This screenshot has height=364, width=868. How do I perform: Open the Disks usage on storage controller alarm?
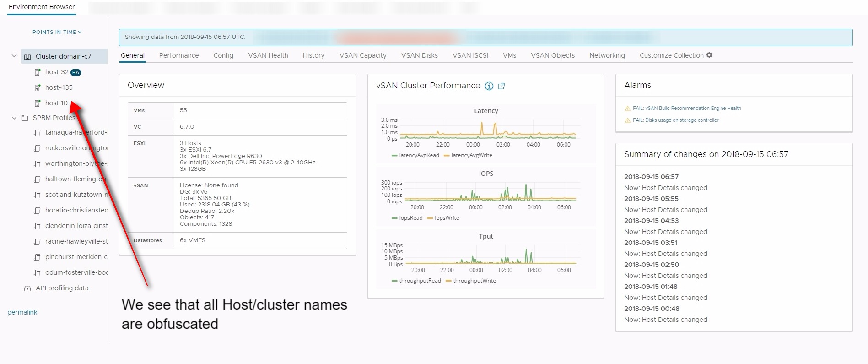[675, 120]
